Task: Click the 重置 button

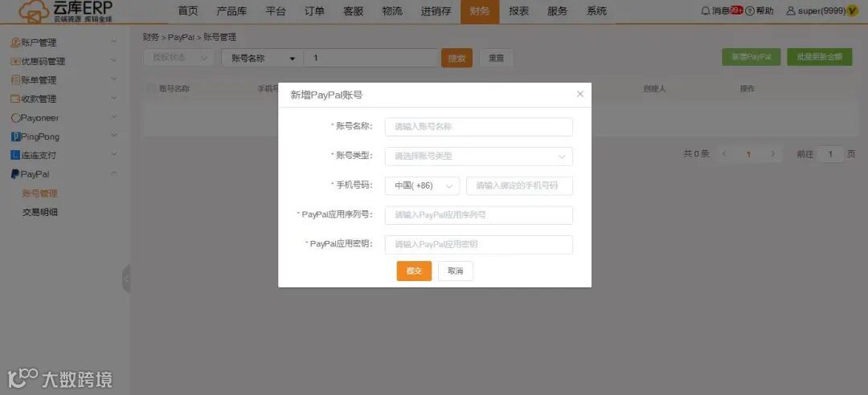Action: pos(497,58)
